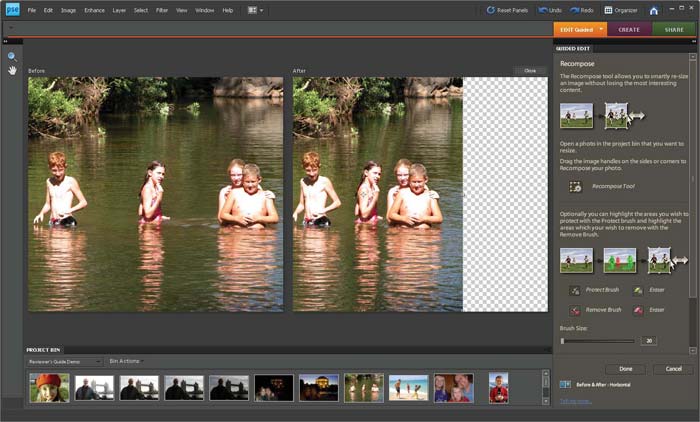Open the Help menu
Viewport: 700px width, 422px height.
tap(228, 10)
